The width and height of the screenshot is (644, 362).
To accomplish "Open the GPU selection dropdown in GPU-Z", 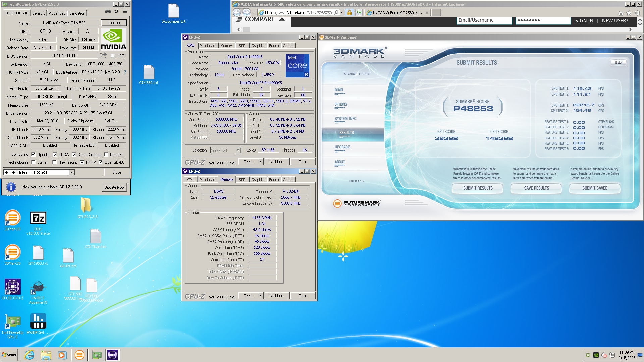I will [72, 172].
